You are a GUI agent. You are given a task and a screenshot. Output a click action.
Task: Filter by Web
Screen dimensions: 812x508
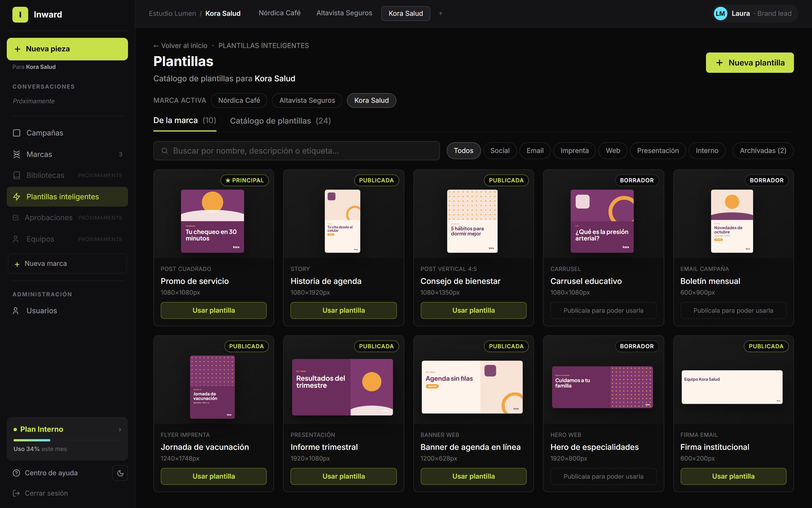tap(613, 151)
